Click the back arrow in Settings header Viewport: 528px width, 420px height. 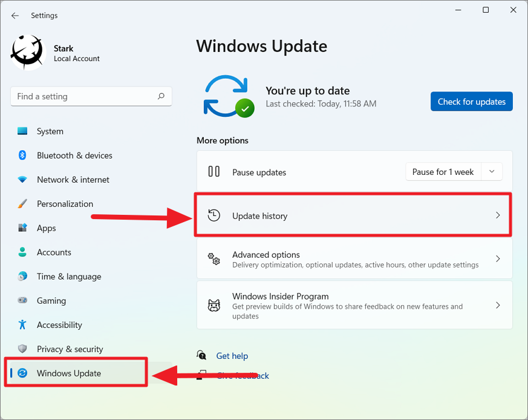[x=15, y=16]
